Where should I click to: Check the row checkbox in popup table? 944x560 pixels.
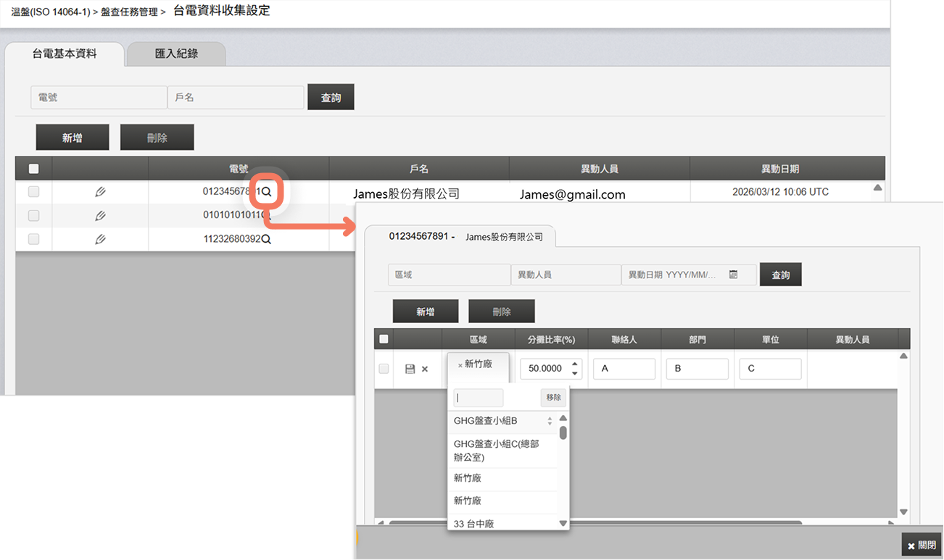point(384,369)
